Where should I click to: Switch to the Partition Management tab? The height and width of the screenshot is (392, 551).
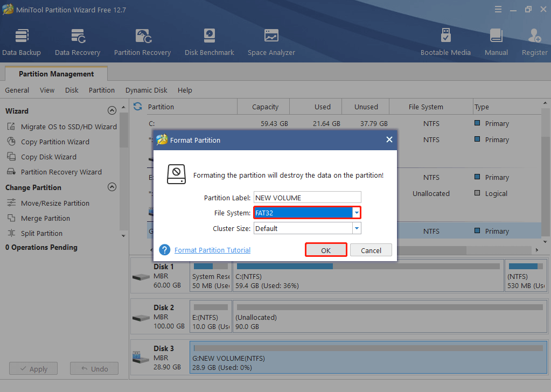(x=55, y=74)
